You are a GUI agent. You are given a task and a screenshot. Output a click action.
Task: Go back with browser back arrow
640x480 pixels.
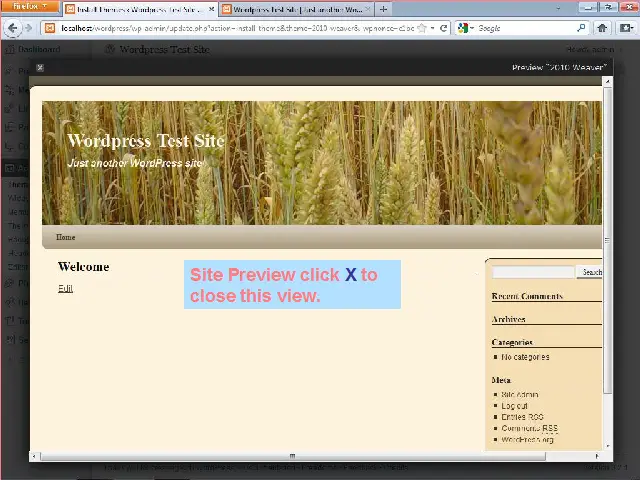[x=12, y=28]
